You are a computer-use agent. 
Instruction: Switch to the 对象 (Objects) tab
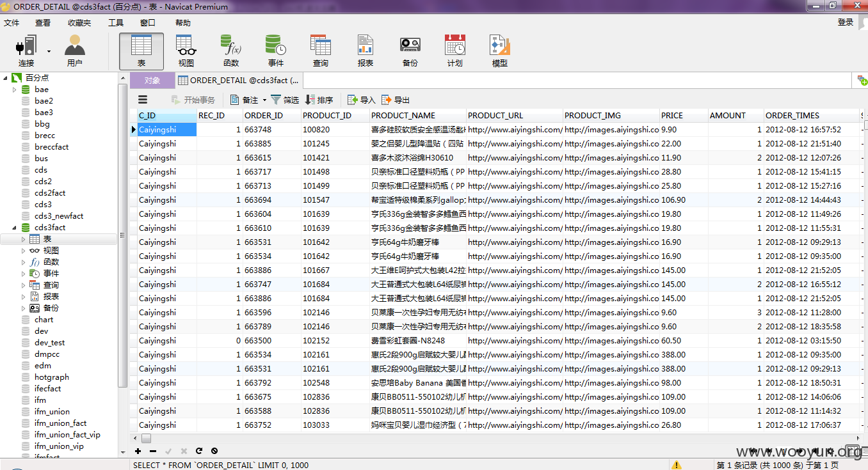point(152,81)
